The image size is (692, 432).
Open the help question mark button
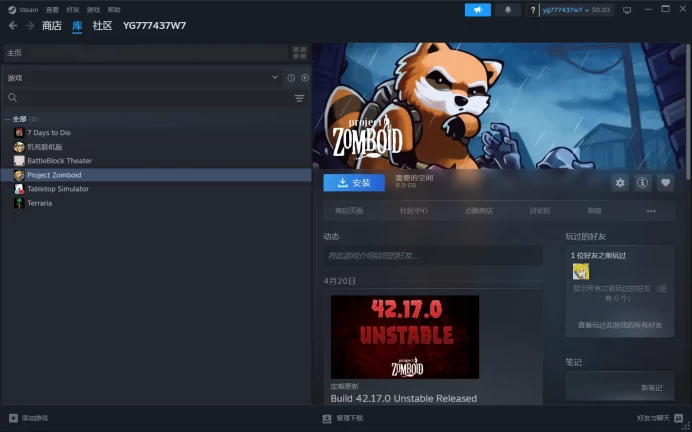coord(533,10)
